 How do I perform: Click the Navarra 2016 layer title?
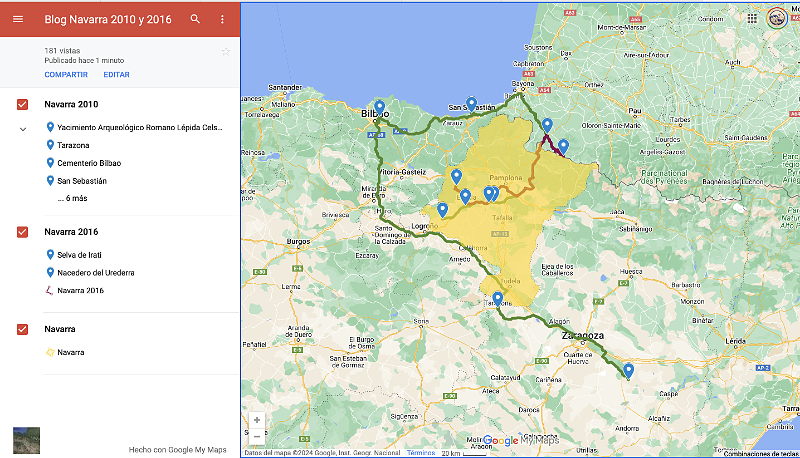tap(71, 232)
